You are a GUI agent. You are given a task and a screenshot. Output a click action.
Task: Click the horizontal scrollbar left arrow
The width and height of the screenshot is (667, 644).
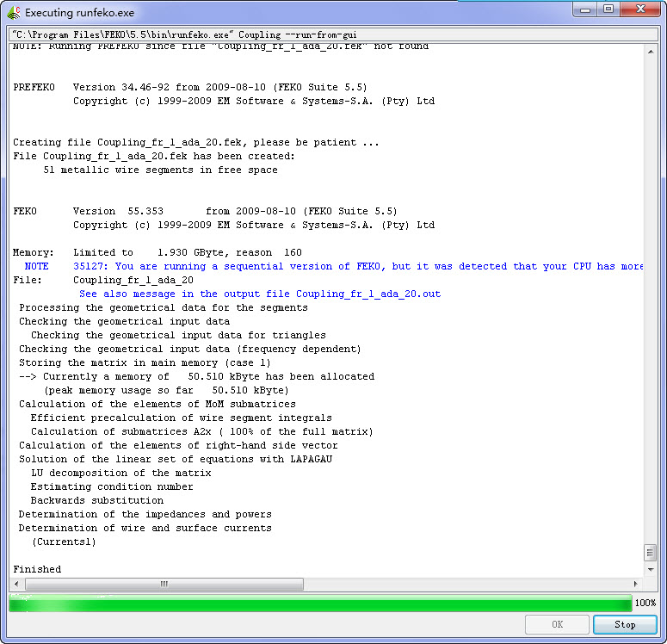coord(16,584)
